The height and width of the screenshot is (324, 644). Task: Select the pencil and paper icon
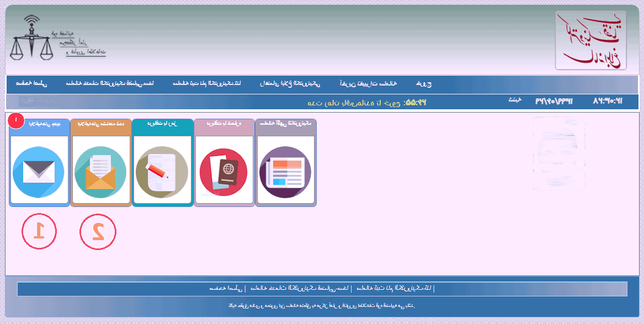[162, 169]
